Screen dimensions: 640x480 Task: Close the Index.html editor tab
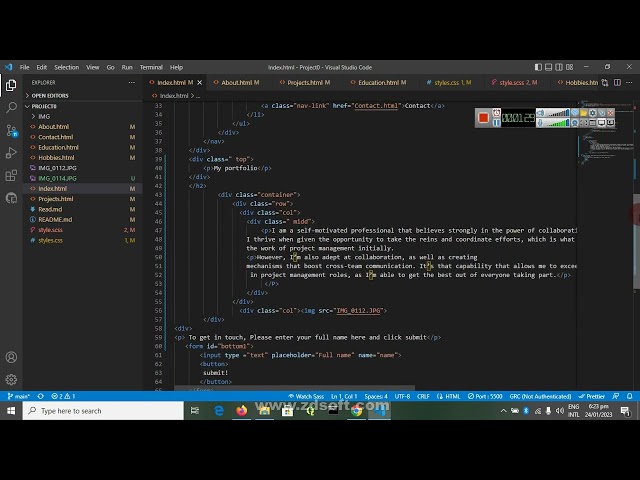200,82
